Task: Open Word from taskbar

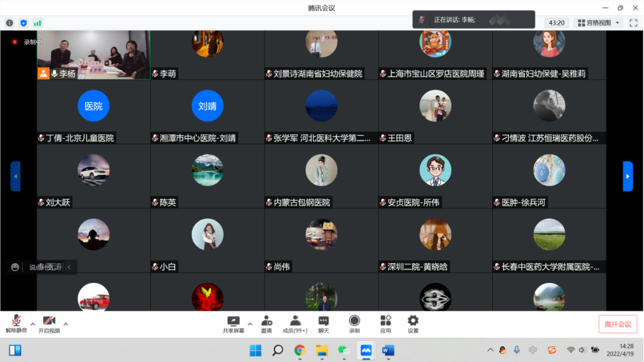Action: 388,350
